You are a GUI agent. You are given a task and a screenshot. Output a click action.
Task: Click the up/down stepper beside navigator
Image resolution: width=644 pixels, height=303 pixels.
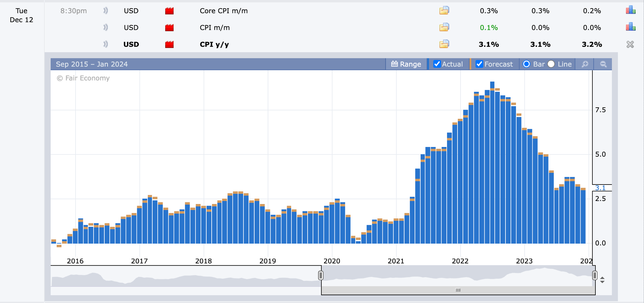[602, 280]
